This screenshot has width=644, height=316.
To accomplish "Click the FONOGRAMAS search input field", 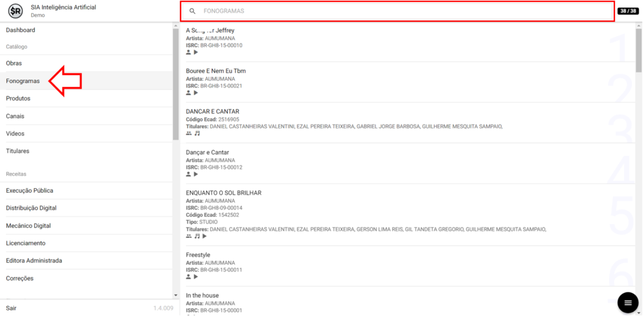I will point(402,11).
